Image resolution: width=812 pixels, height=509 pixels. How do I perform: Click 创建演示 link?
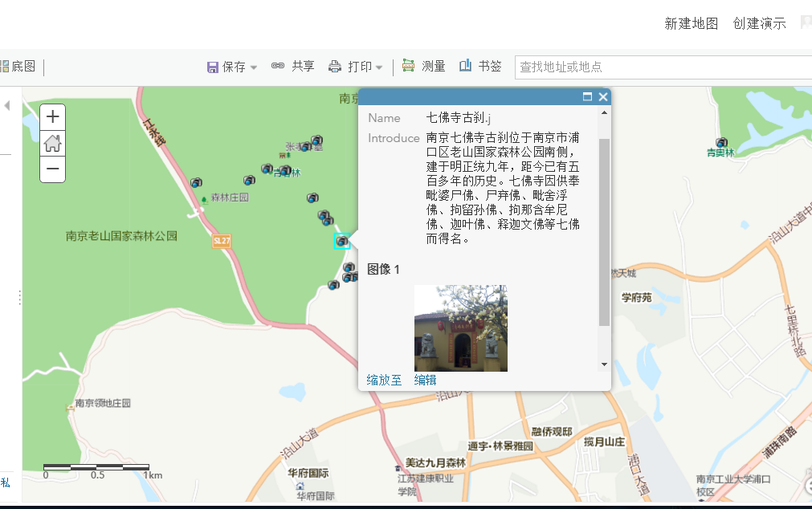(759, 24)
